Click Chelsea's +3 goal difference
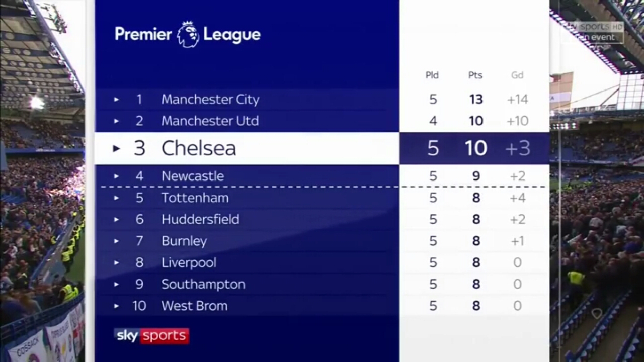 point(518,148)
